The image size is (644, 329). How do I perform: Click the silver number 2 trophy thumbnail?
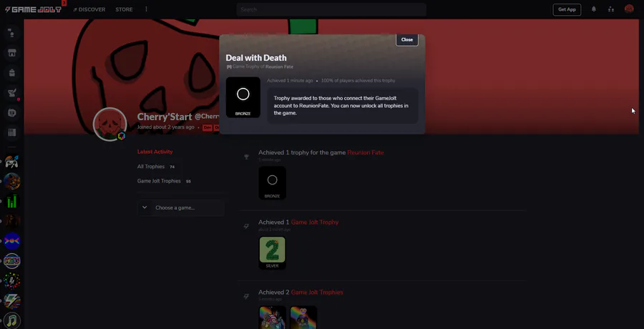(x=273, y=252)
